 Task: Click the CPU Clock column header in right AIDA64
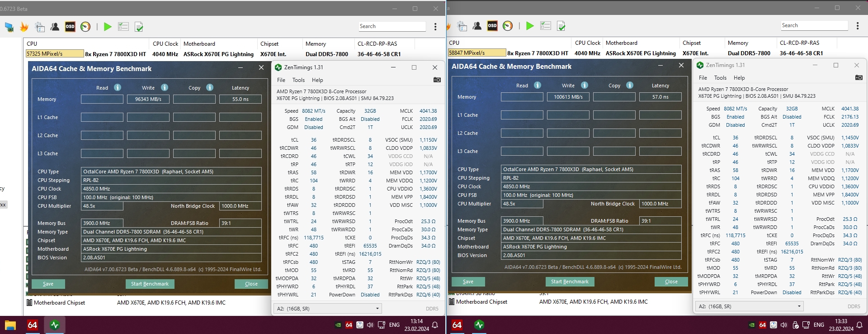[x=588, y=43]
